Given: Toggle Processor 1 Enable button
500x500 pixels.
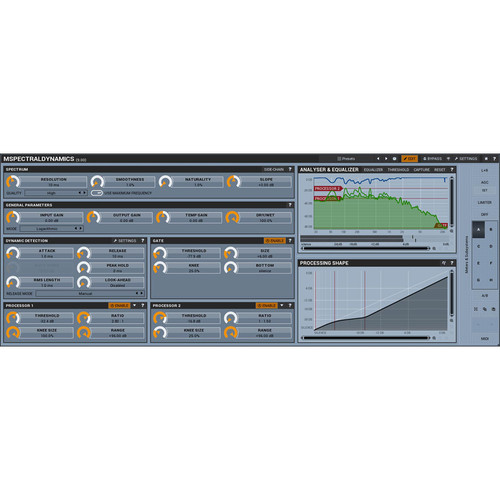Looking at the screenshot, I should click(119, 305).
